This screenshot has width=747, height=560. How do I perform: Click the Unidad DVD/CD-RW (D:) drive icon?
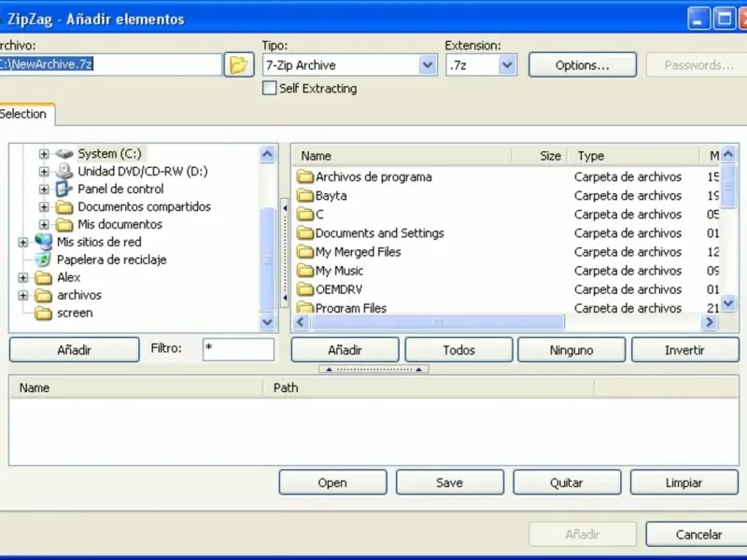click(x=63, y=172)
